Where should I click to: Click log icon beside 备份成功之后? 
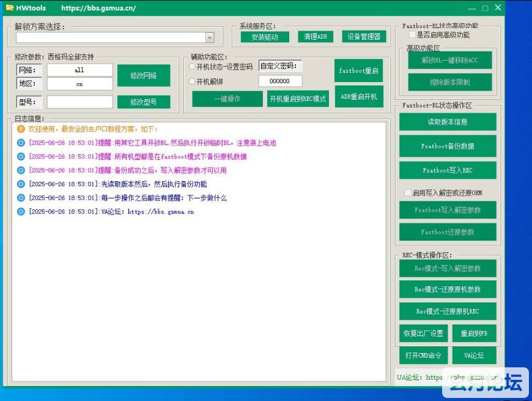pyautogui.click(x=21, y=170)
